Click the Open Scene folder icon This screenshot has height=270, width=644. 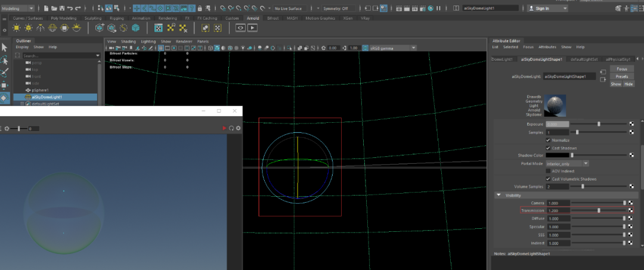(x=54, y=8)
